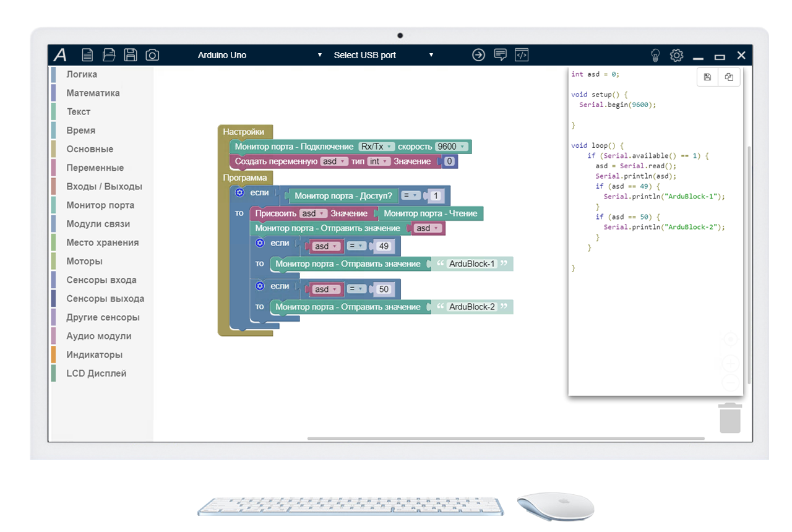Click the mutator gear on the first если block
The image size is (792, 532).
coord(239,192)
